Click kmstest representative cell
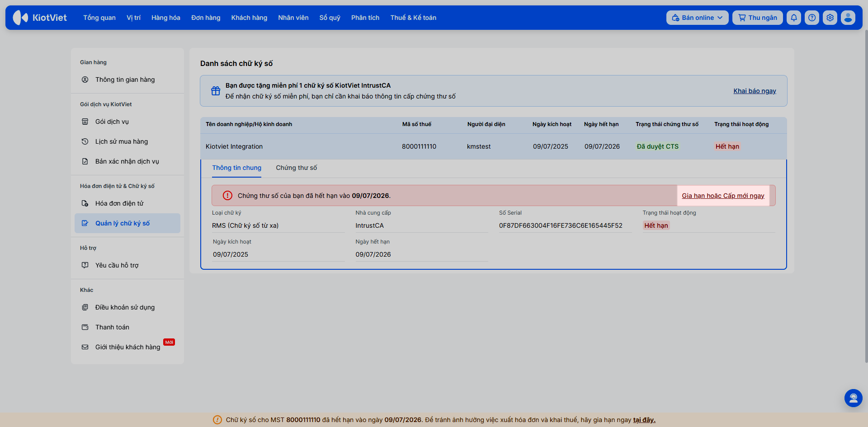This screenshot has width=868, height=427. 479,146
